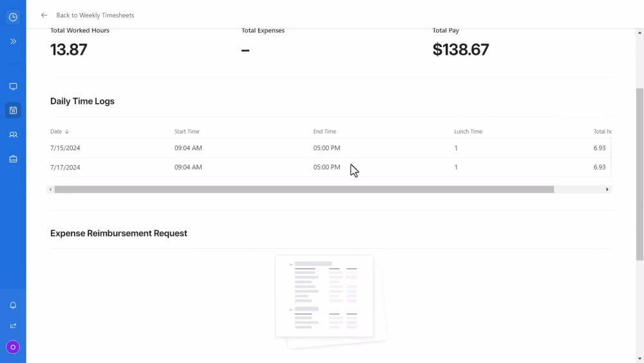Screen dimensions: 644x363
Task: Click the horizontal table scrollbar thumb
Action: click(305, 190)
